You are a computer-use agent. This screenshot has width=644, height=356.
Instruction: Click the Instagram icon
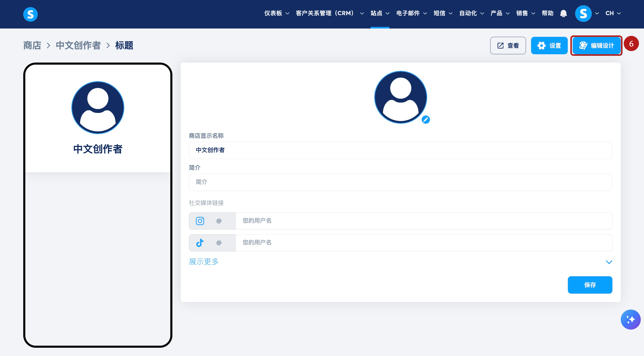click(x=200, y=221)
